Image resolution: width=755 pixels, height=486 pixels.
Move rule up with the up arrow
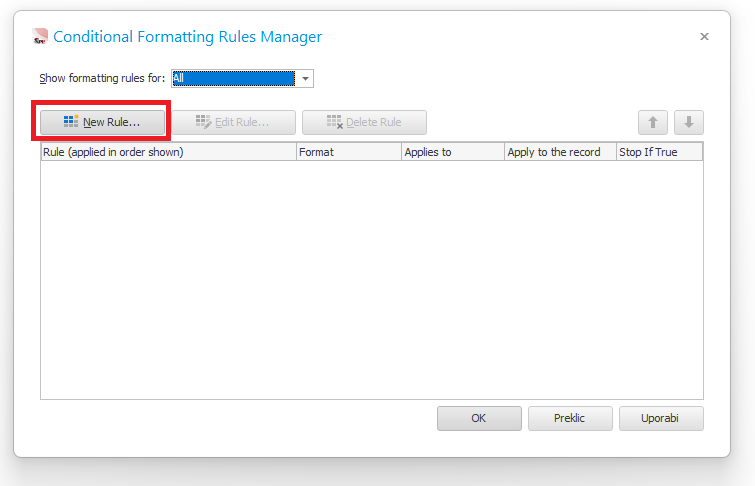[652, 122]
